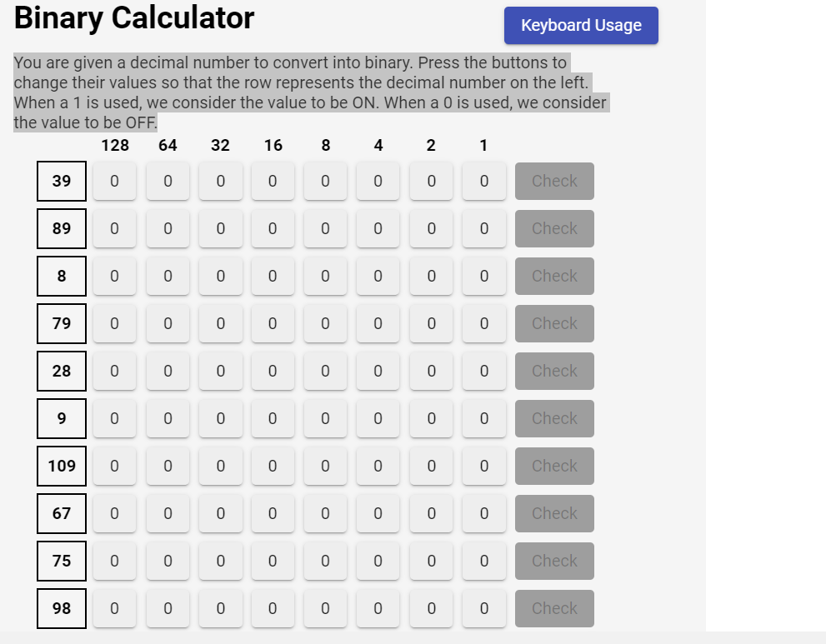
Task: Turn on the 32 bit in the 98 row
Action: coord(220,608)
